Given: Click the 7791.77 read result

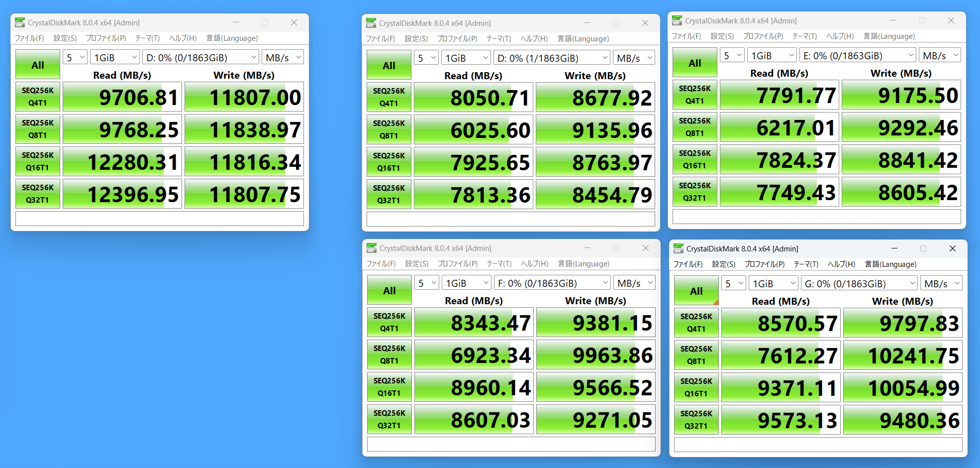Looking at the screenshot, I should 780,95.
